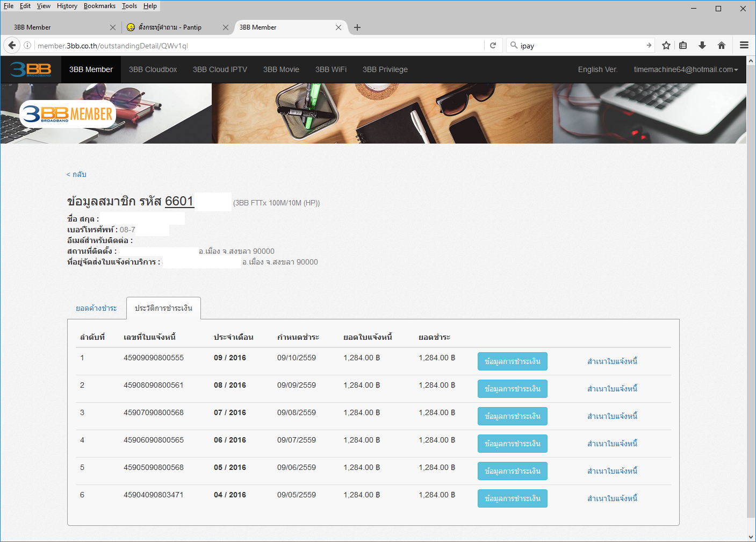Click ข้อมูลการชำระเงิน button for 06 / 2016
756x542 pixels.
(513, 444)
